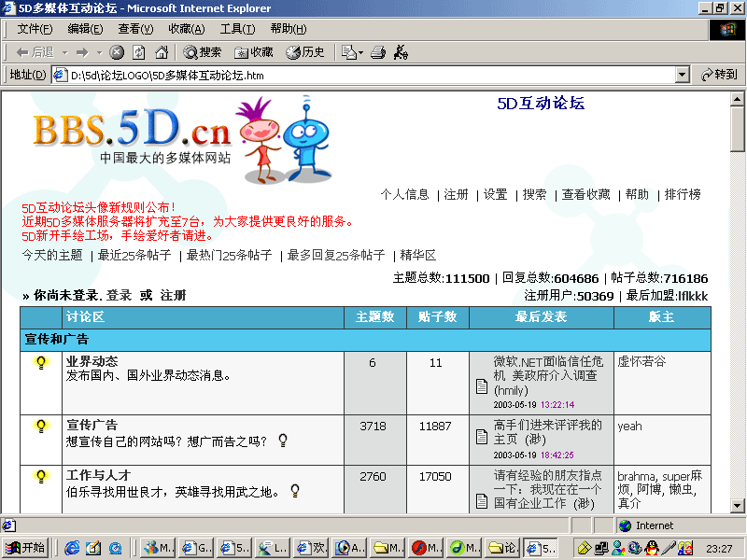Click the 转到 (Go) button

click(719, 75)
